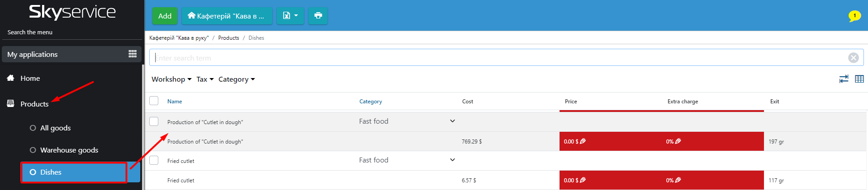The height and width of the screenshot is (190, 868).
Task: Expand the Workshop filter dropdown
Action: pyautogui.click(x=171, y=79)
